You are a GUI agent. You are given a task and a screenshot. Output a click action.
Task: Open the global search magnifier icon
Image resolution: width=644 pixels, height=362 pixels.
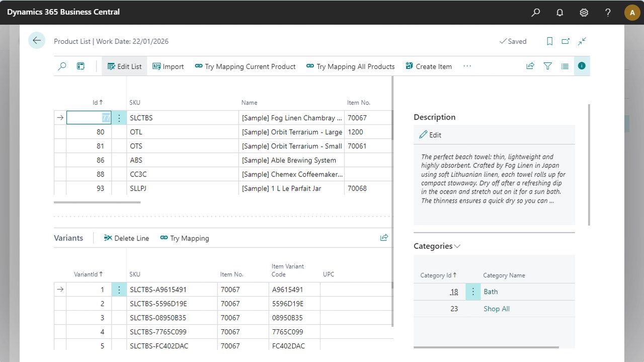(x=536, y=13)
